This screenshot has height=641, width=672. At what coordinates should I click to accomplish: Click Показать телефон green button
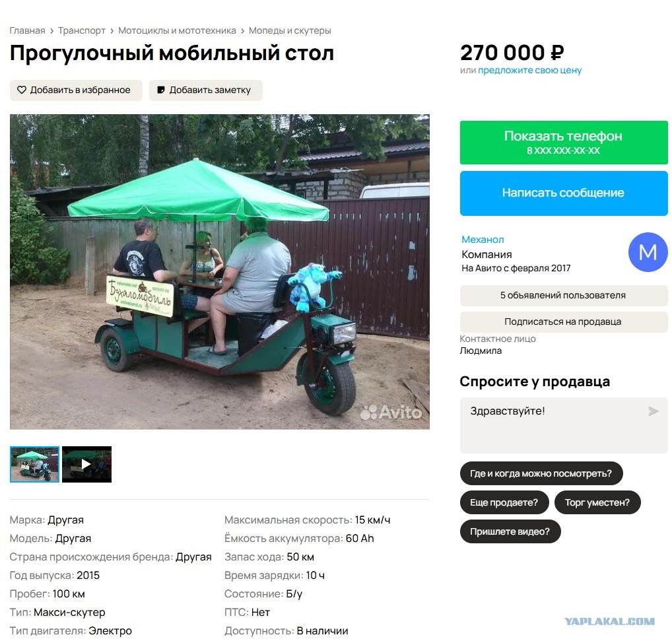coord(564,143)
